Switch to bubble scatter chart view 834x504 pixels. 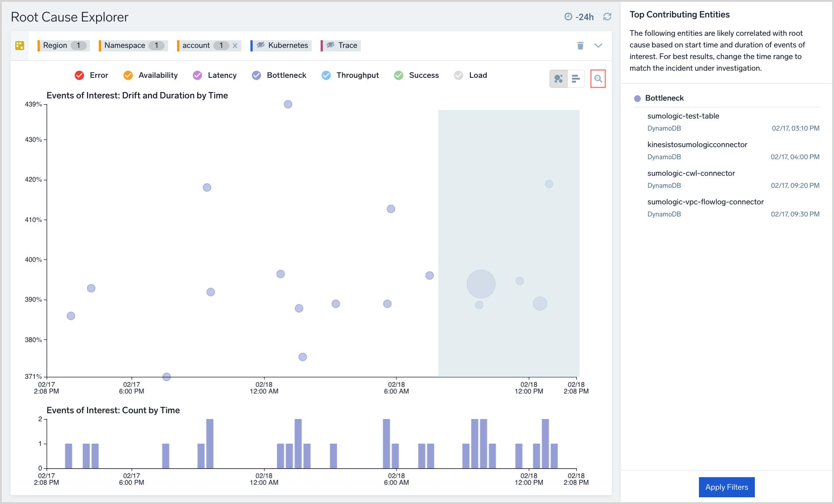(x=558, y=79)
